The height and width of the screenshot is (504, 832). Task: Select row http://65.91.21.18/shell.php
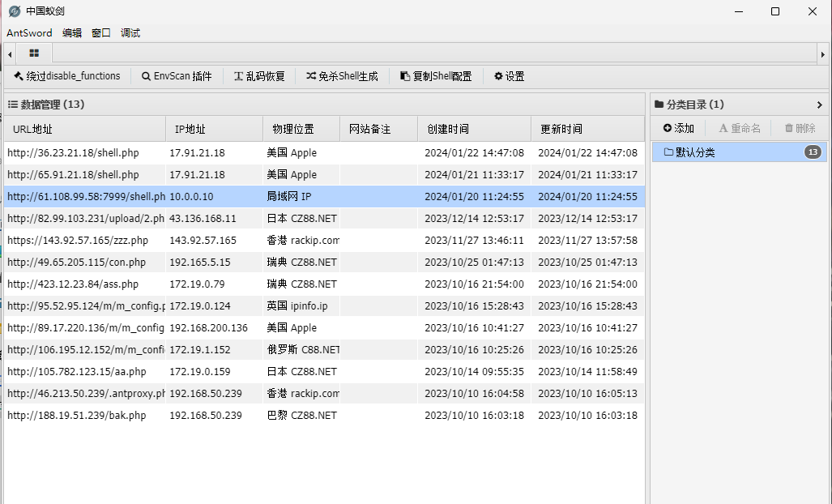point(324,174)
